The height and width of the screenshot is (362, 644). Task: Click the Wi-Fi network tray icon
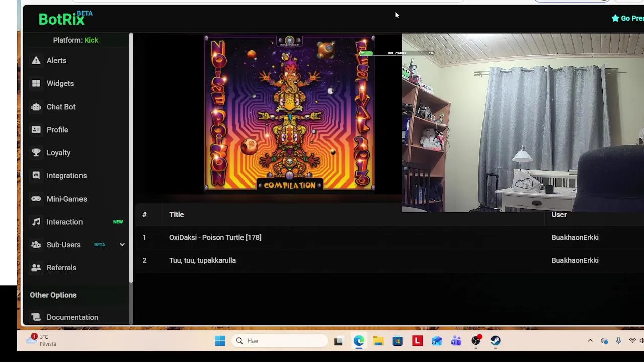632,341
